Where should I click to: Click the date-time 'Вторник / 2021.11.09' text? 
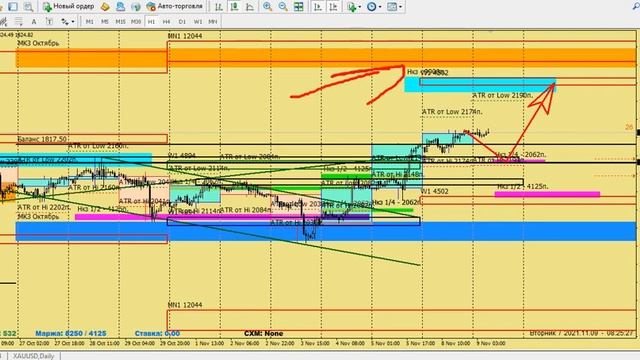pos(582,333)
